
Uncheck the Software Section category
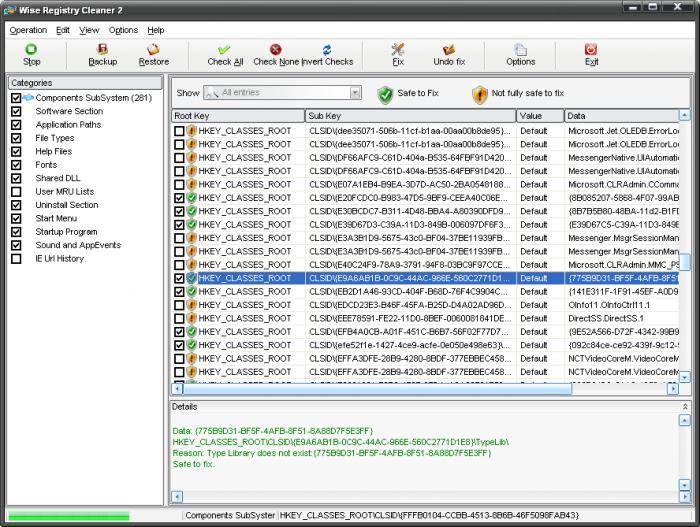[x=15, y=112]
